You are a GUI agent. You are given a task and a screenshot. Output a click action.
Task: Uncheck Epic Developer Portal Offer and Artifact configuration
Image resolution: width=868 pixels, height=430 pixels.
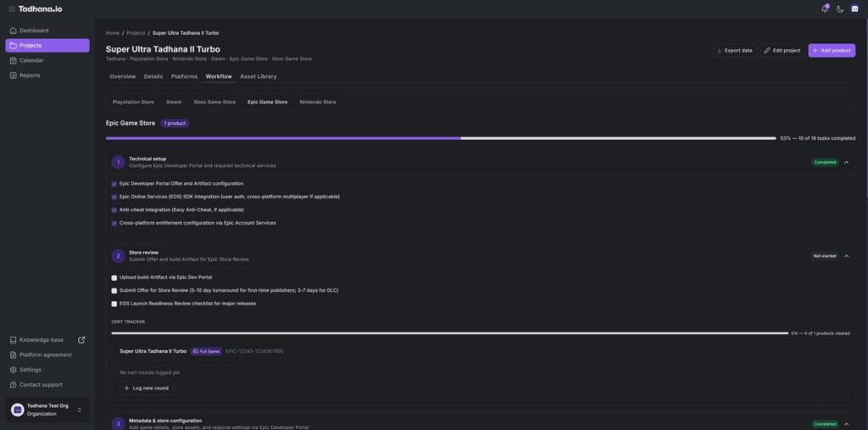click(114, 184)
